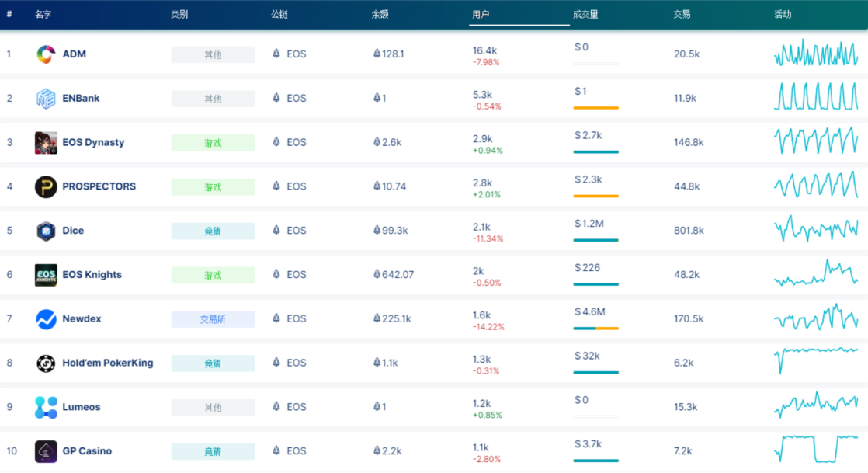Click the ADM activity sparkline chart
The width and height of the screenshot is (868, 473).
point(815,54)
